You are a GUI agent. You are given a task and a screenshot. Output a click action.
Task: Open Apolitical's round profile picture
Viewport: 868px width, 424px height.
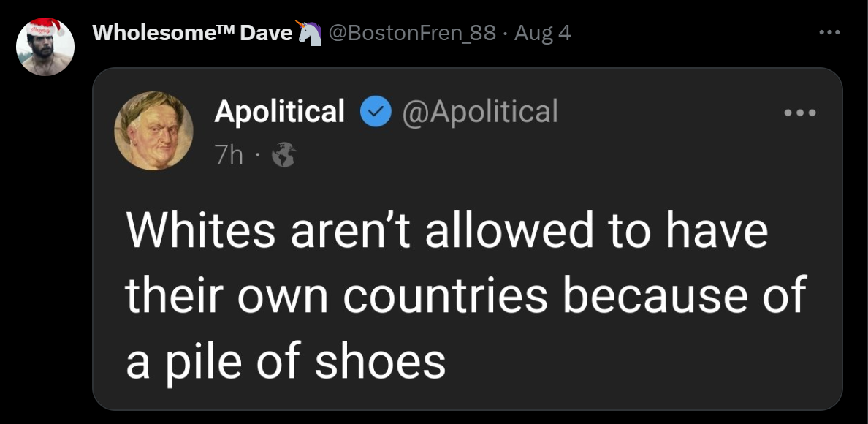click(153, 131)
